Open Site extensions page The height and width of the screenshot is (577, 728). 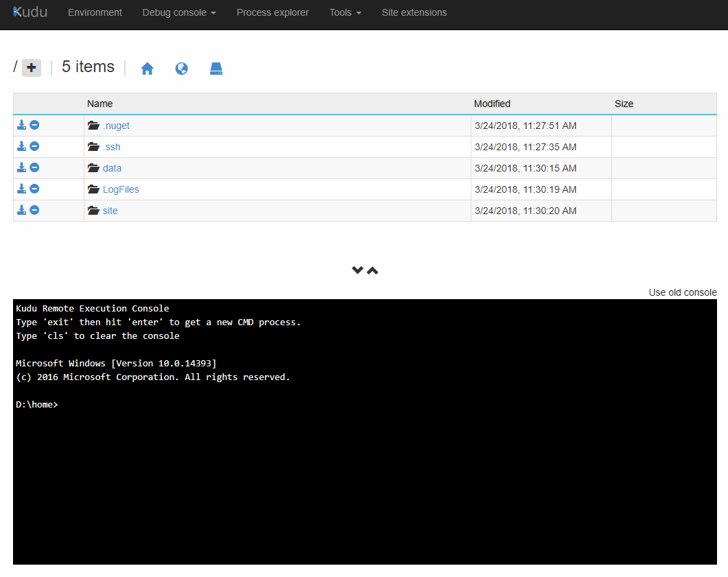pos(414,12)
